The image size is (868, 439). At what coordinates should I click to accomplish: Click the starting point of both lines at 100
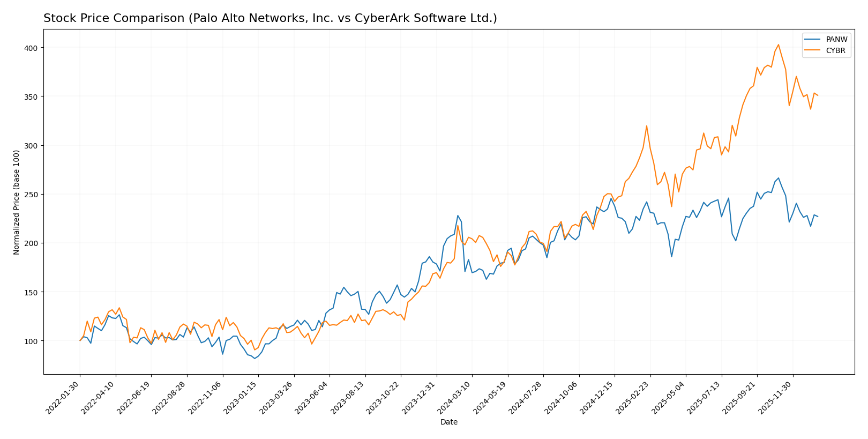click(x=80, y=340)
